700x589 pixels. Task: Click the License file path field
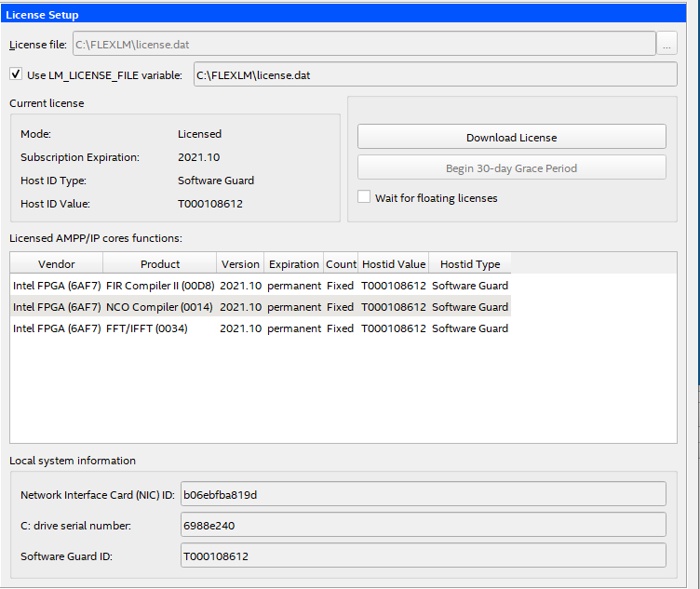click(364, 44)
